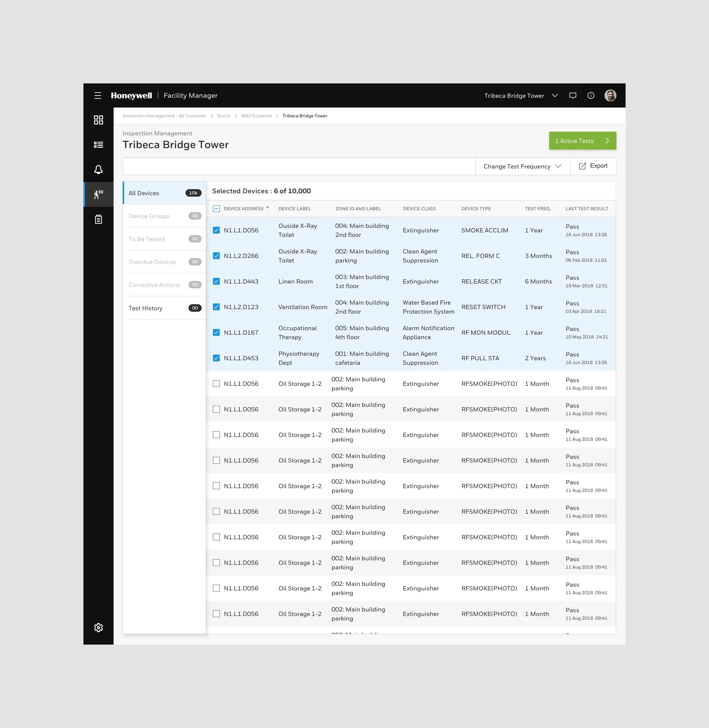
Task: Click the Device Label column header
Action: [295, 209]
